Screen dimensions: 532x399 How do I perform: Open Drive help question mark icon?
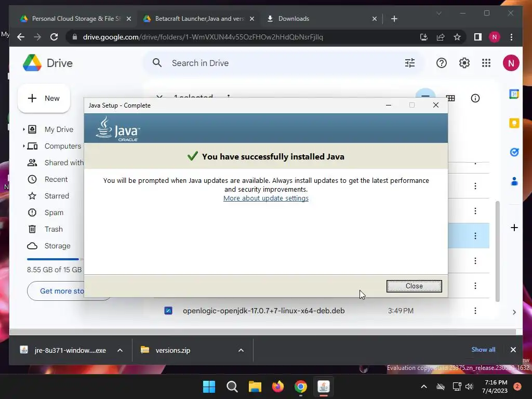(x=442, y=63)
